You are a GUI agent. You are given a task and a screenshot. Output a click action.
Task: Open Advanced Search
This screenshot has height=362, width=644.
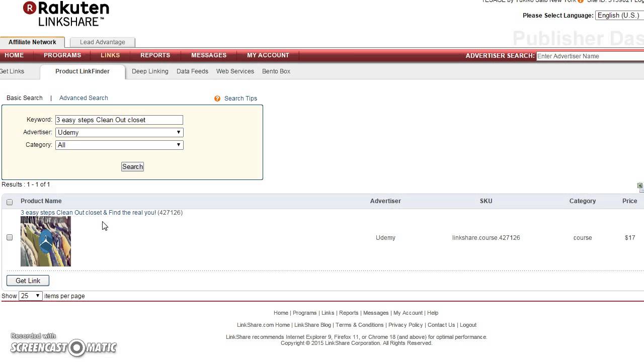pos(84,98)
